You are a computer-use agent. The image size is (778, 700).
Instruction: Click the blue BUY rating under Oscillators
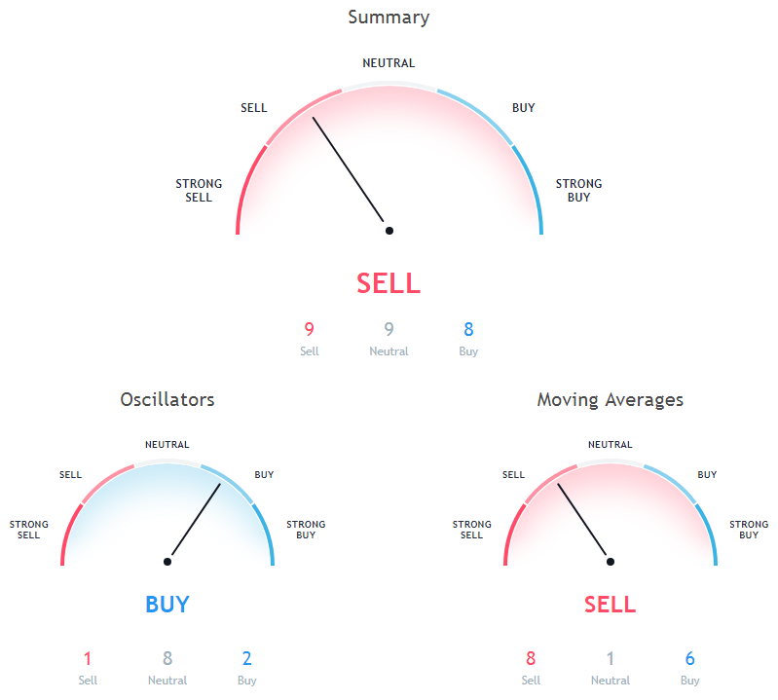[x=167, y=604]
